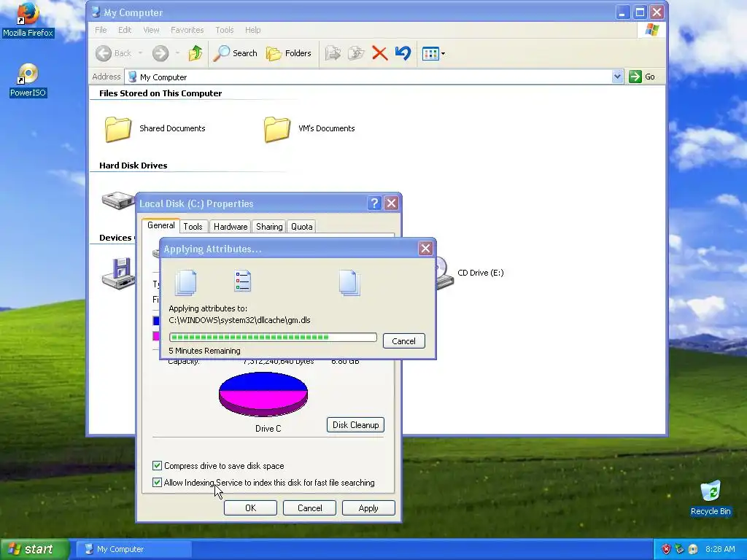Open the Start menu
This screenshot has width=747, height=560.
[34, 549]
